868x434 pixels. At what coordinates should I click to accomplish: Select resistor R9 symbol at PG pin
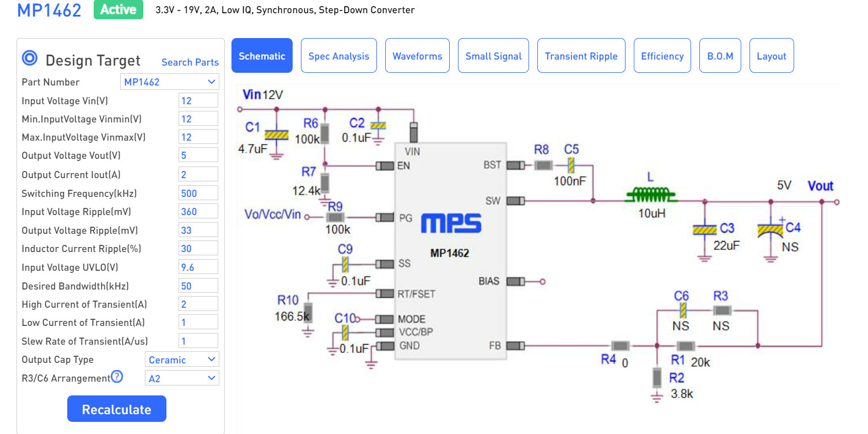[x=335, y=217]
